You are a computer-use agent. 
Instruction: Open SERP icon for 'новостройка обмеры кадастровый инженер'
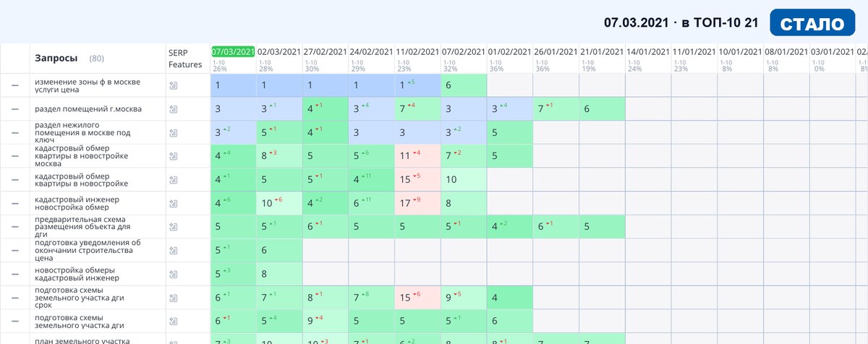[173, 274]
